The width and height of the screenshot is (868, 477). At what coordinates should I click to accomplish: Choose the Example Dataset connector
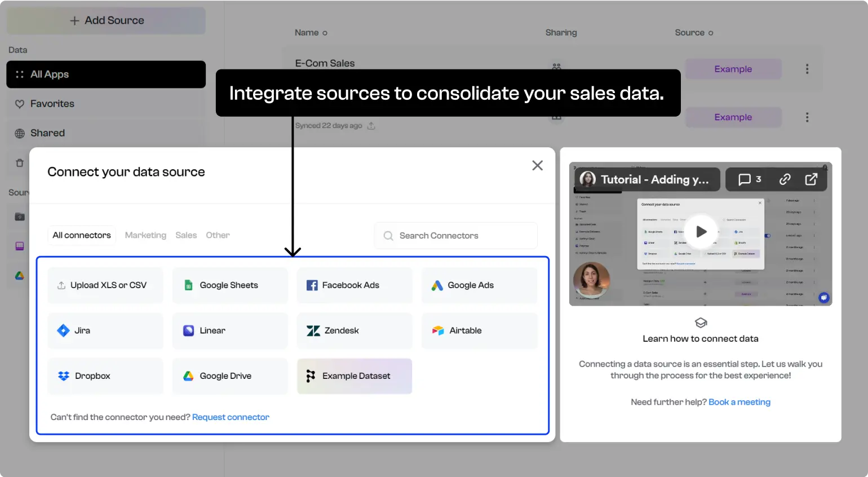pos(355,376)
